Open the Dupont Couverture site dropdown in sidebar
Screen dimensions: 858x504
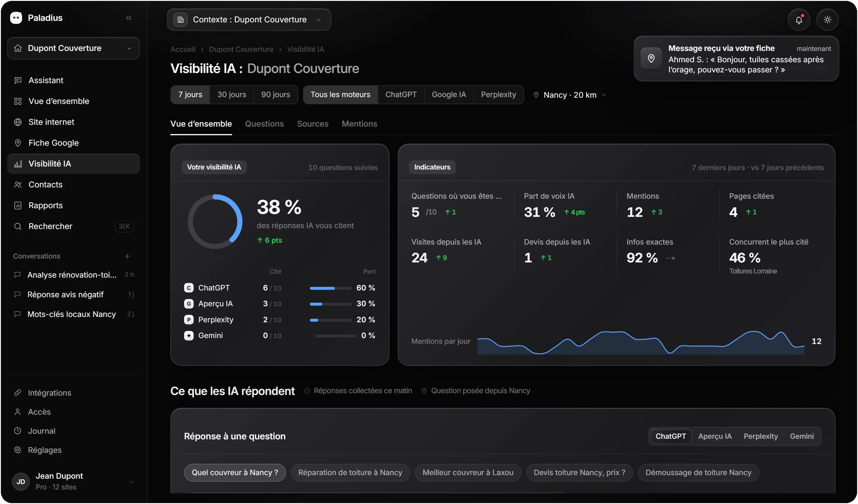(x=74, y=48)
